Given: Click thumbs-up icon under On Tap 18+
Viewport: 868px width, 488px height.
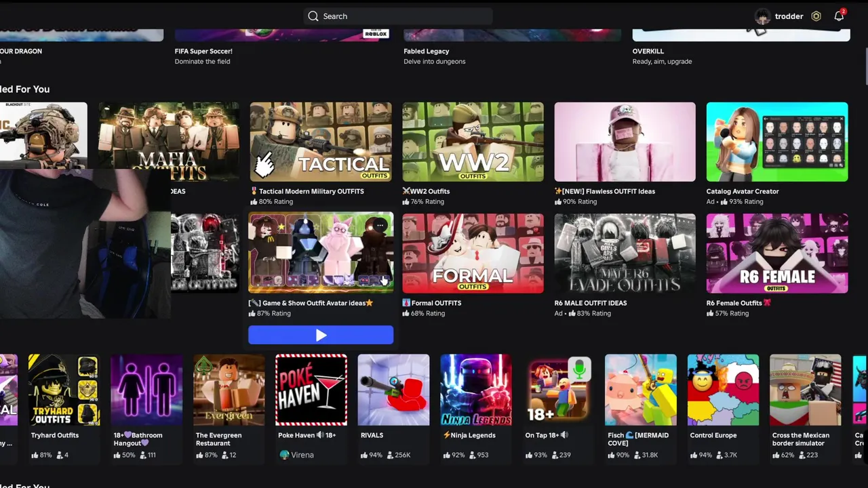Looking at the screenshot, I should tap(529, 455).
